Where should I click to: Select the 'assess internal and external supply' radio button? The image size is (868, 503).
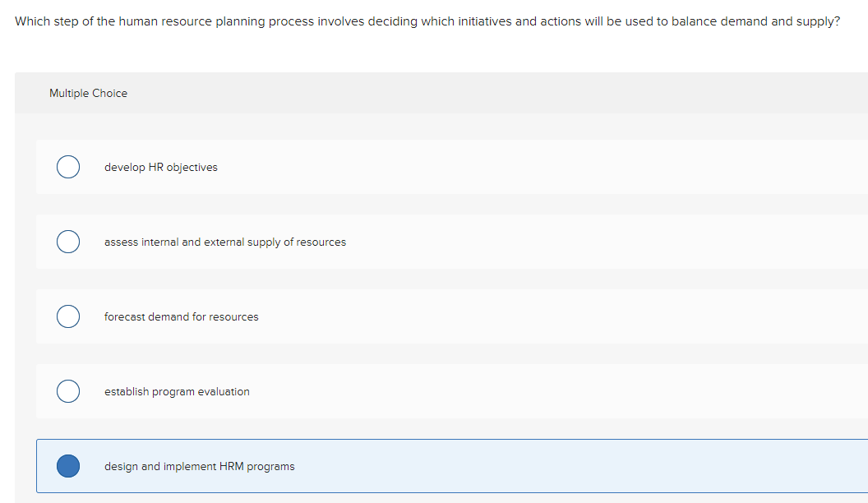(x=67, y=242)
